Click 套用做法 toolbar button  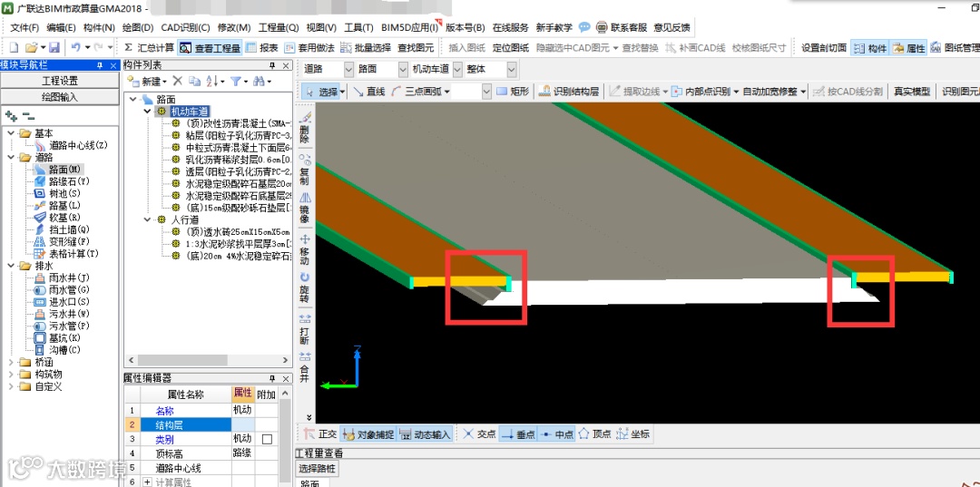[x=309, y=47]
